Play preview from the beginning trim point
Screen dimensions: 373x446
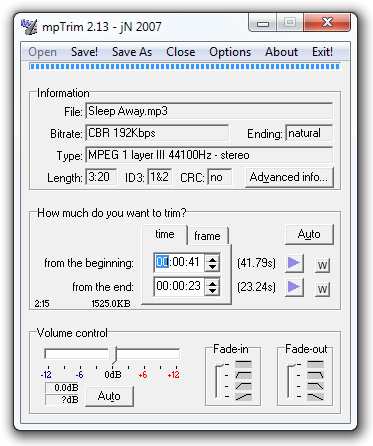(294, 263)
